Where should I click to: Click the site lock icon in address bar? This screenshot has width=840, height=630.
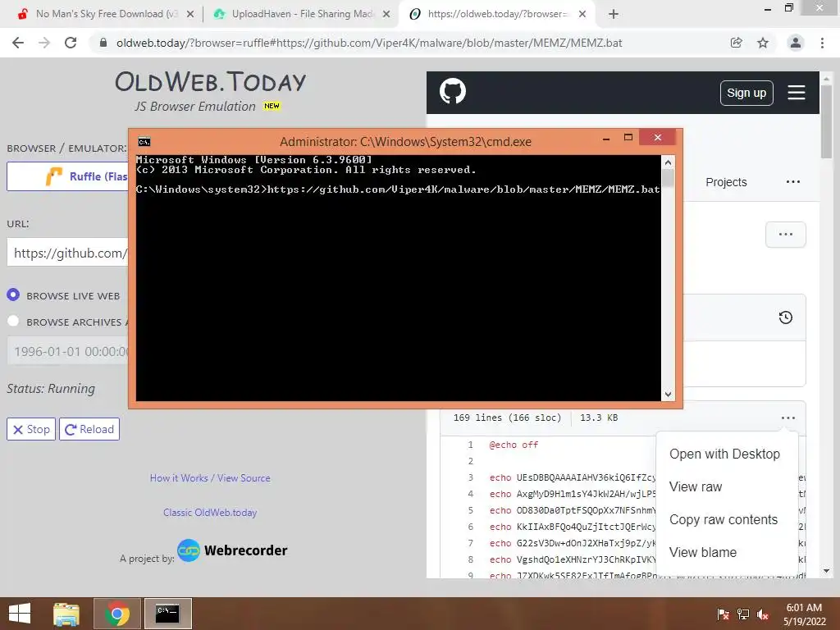(x=103, y=43)
